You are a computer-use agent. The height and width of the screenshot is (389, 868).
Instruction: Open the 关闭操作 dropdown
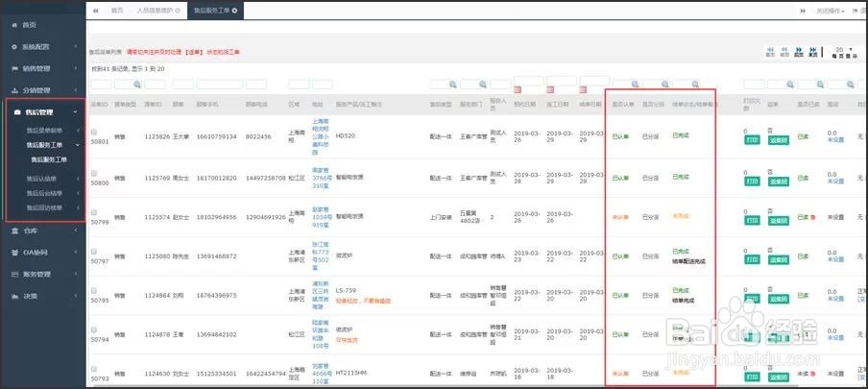[830, 11]
